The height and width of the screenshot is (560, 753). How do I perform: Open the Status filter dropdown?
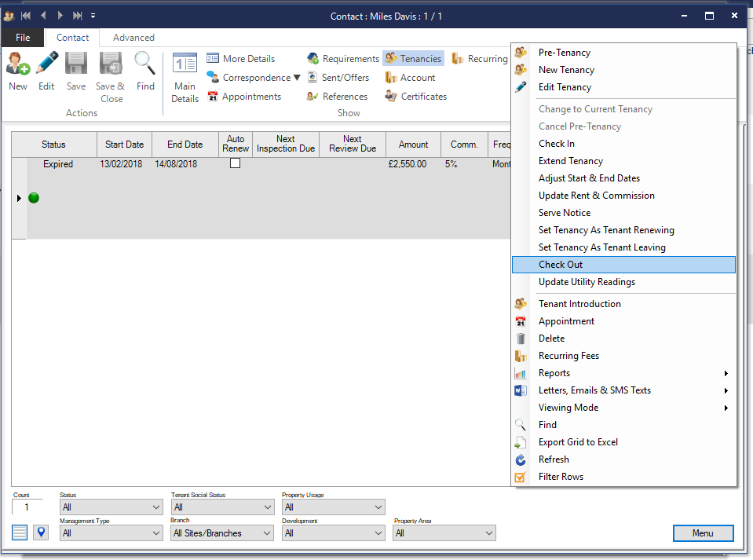[x=111, y=507]
